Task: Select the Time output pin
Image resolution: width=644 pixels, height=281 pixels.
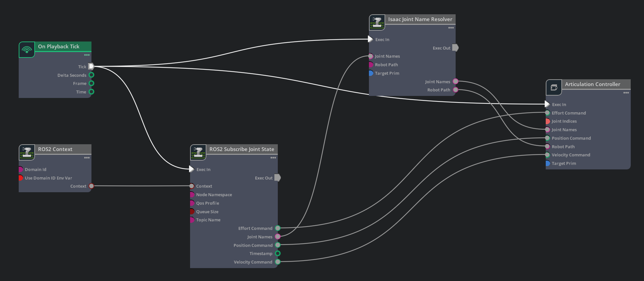Action: pos(91,92)
